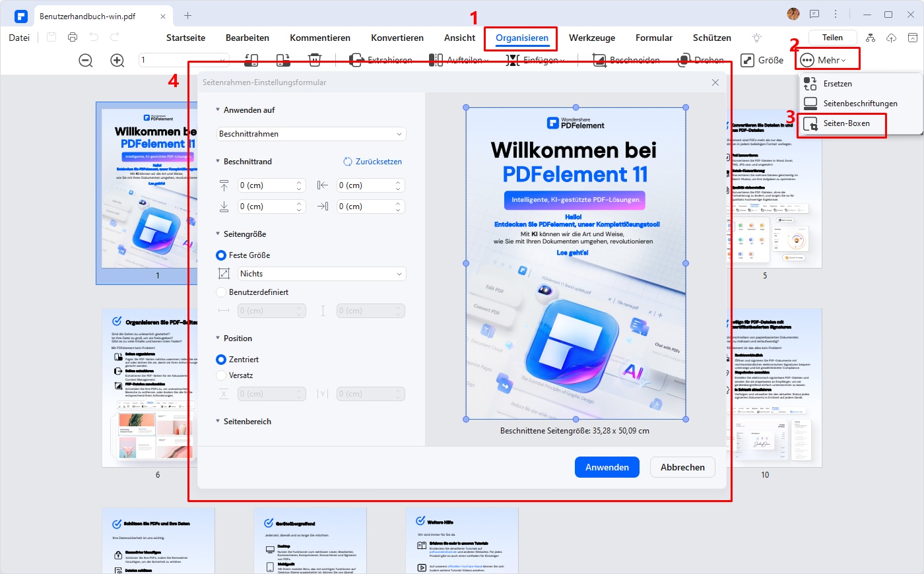Click the right margin input field

370,207
